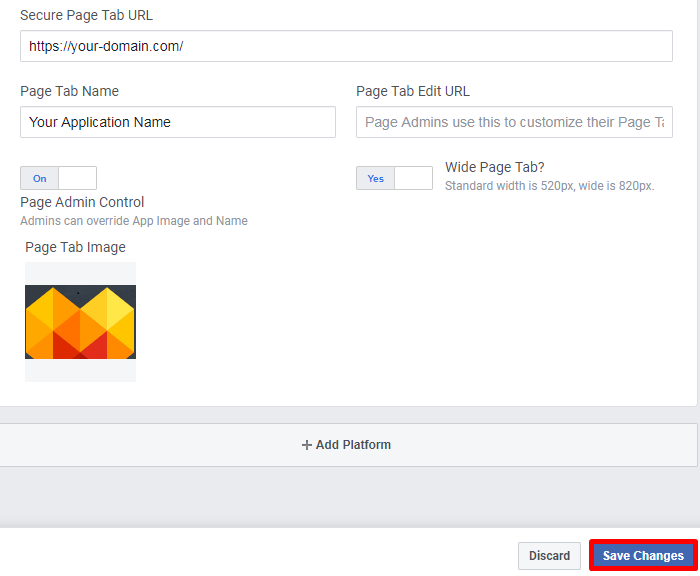The image size is (700, 576).
Task: Focus the Page Tab Edit URL field
Action: [514, 122]
